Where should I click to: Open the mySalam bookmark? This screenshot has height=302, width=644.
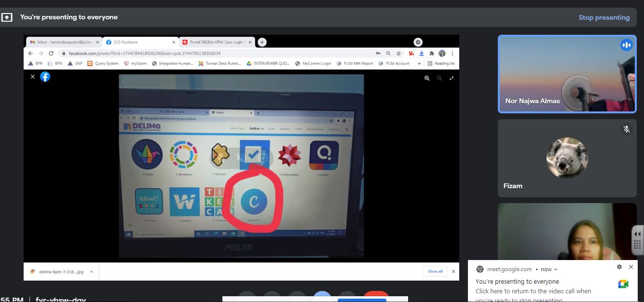pos(136,63)
